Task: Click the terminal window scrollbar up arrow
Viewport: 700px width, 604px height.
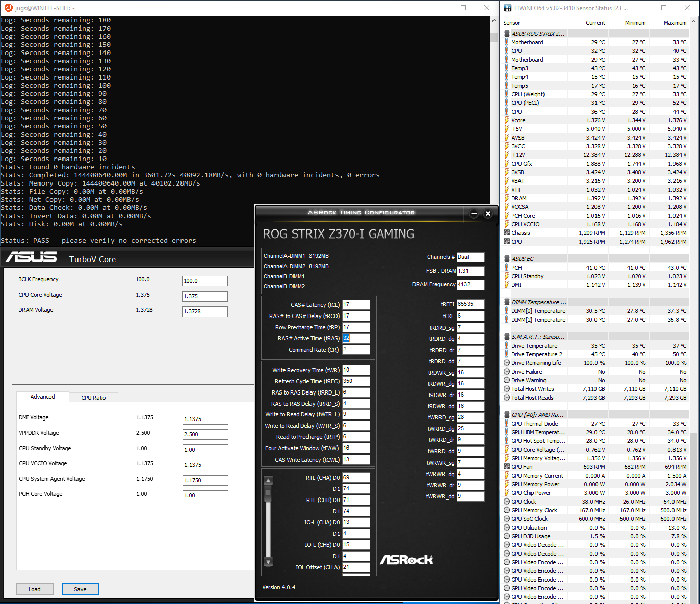Action: [x=494, y=21]
